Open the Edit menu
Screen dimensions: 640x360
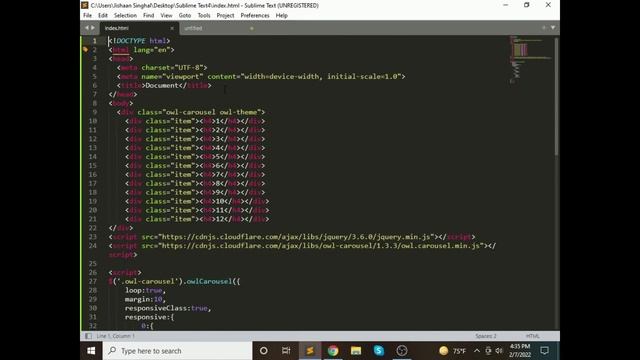click(x=103, y=16)
